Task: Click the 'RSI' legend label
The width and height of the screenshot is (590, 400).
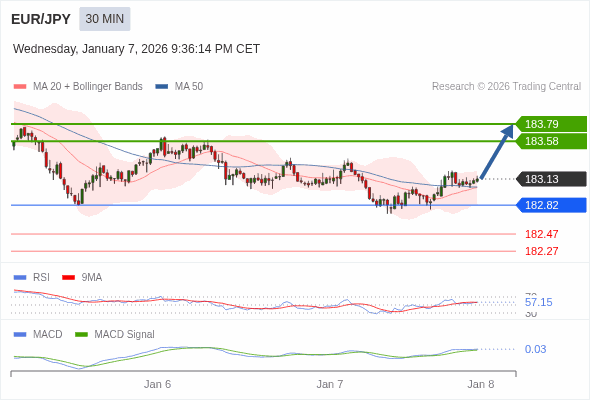Action: 41,277
